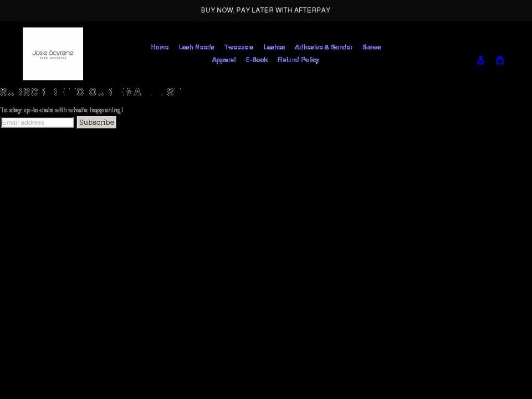Open the Lash Needs menu
This screenshot has width=532, height=399.
point(196,47)
